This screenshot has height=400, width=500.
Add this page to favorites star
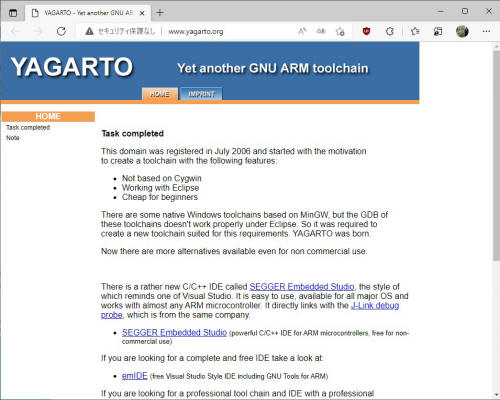click(340, 31)
